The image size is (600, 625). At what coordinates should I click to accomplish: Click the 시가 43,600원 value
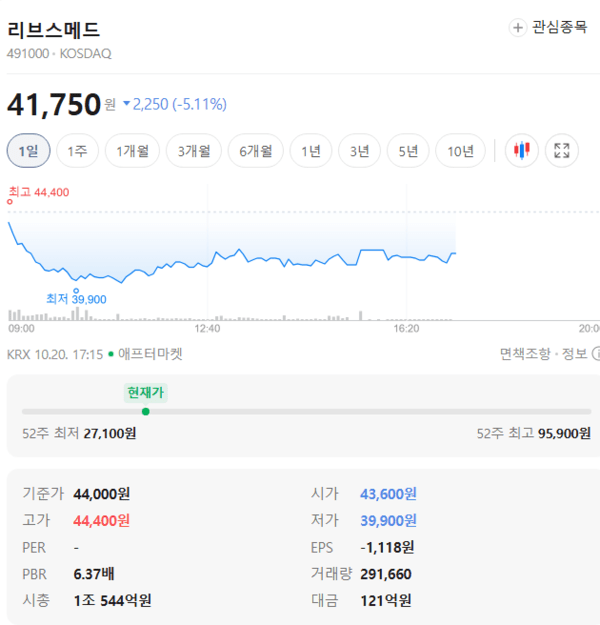click(x=388, y=494)
